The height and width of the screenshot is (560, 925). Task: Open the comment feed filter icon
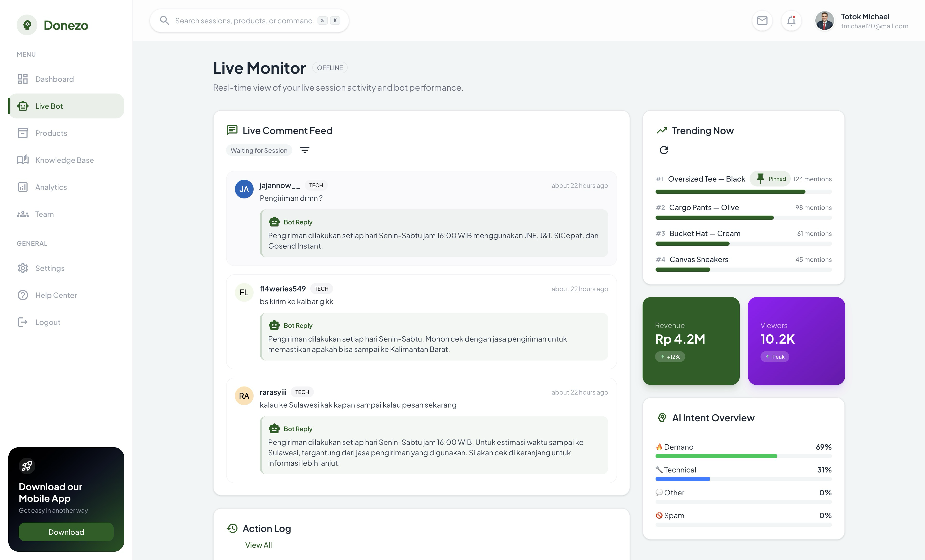pos(305,150)
